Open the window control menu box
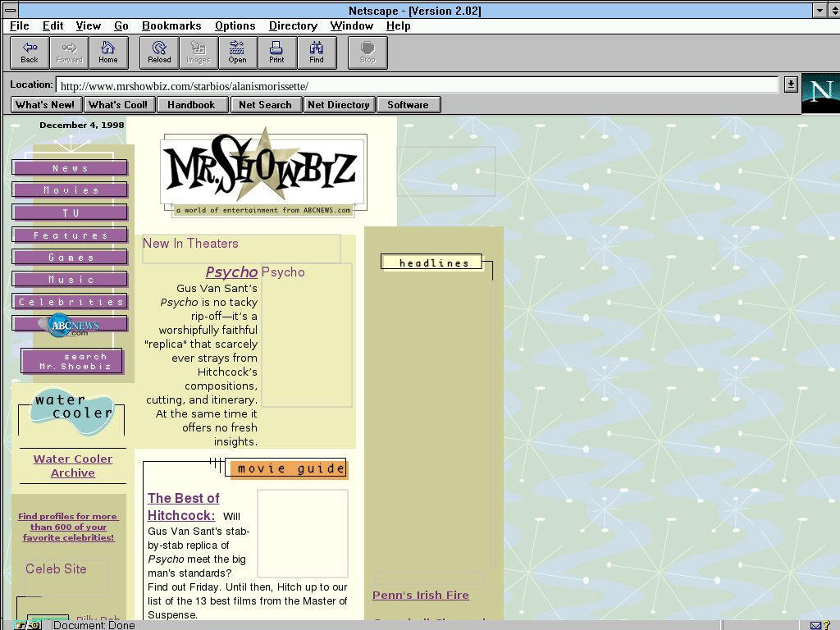This screenshot has width=840, height=630. tap(9, 11)
